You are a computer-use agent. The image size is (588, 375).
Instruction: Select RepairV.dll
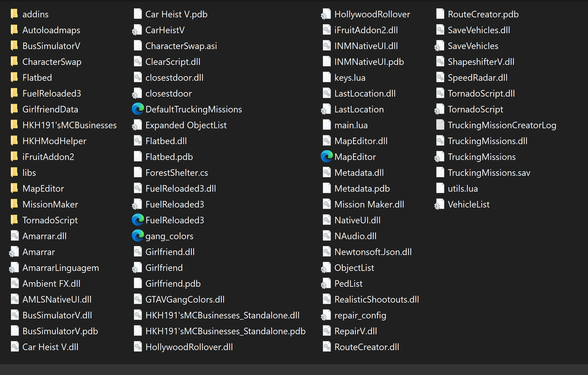[349, 331]
